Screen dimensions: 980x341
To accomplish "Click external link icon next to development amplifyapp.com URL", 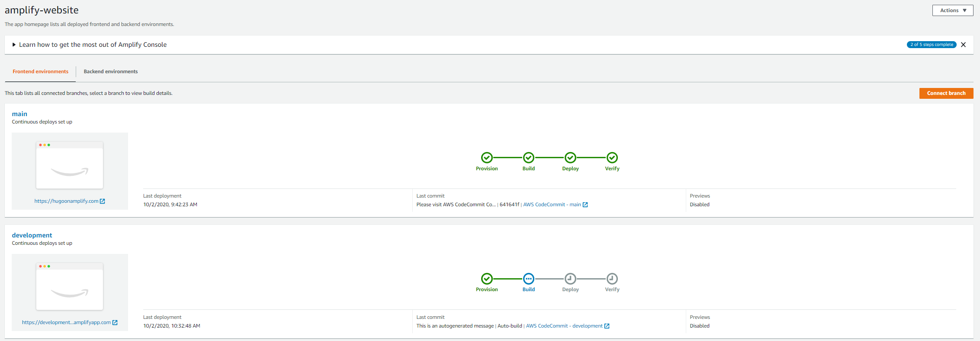I will (115, 322).
